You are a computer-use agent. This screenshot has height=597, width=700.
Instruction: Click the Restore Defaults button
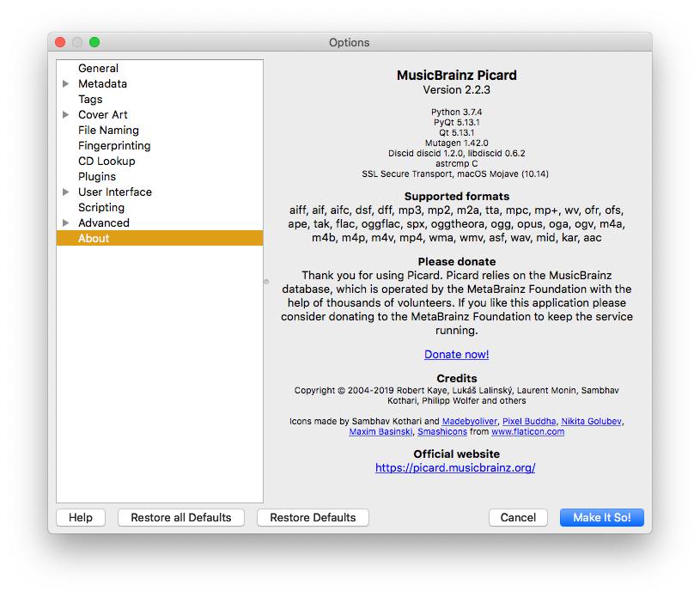(x=313, y=517)
